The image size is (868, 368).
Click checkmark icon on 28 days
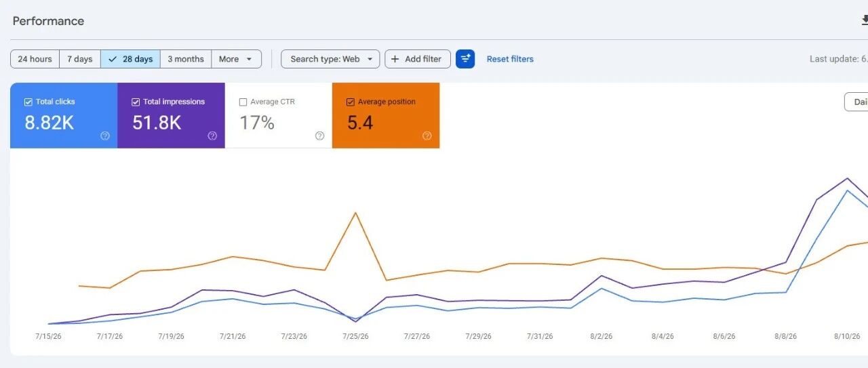[113, 59]
